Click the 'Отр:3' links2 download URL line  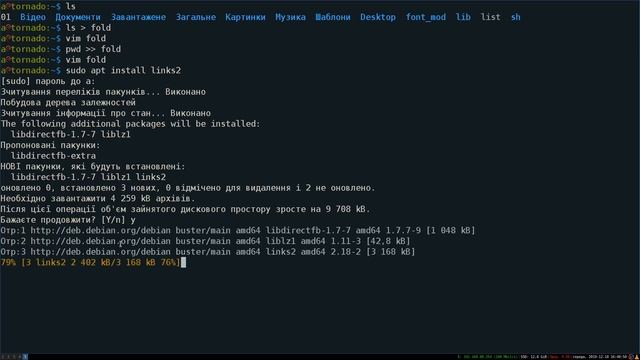208,252
